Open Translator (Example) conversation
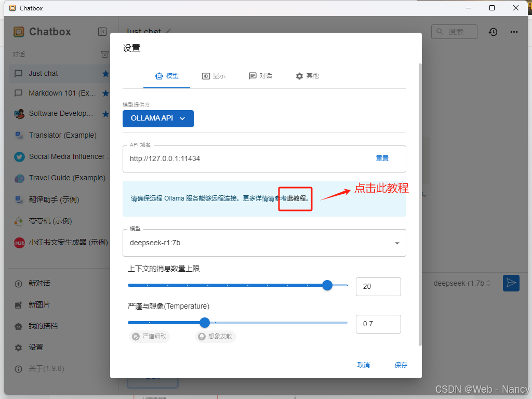The height and width of the screenshot is (399, 532). (x=59, y=136)
